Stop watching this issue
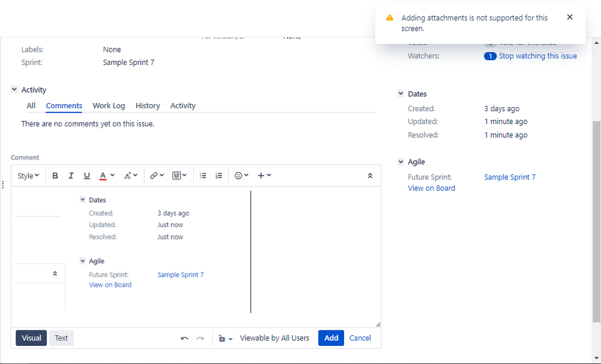This screenshot has height=364, width=601. pos(538,55)
